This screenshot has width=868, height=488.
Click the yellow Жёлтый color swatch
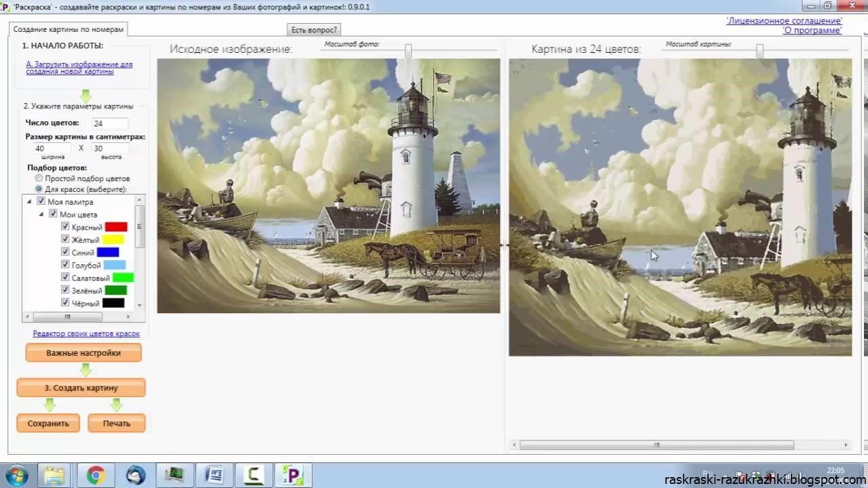pyautogui.click(x=113, y=239)
